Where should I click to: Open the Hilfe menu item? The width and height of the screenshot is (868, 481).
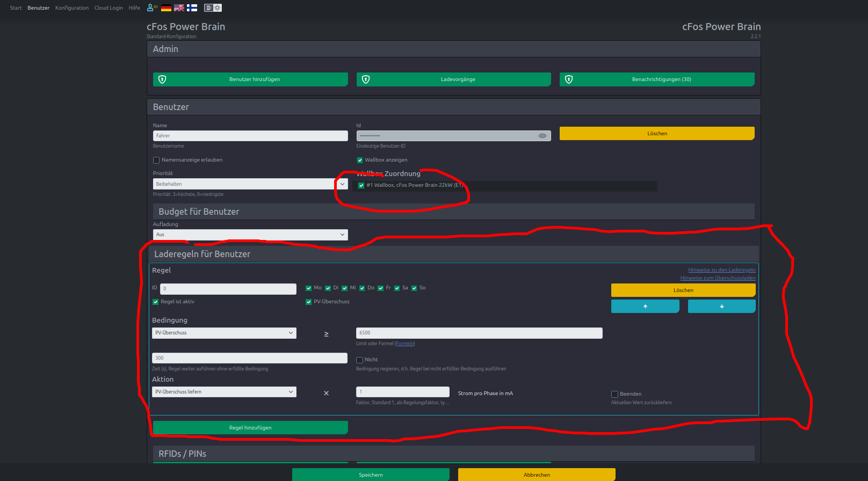(x=134, y=8)
